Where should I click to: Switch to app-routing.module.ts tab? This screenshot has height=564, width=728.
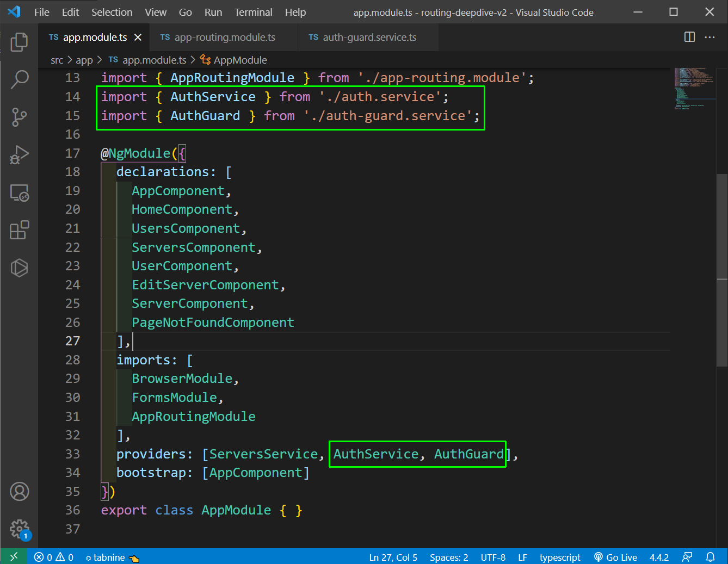point(224,38)
